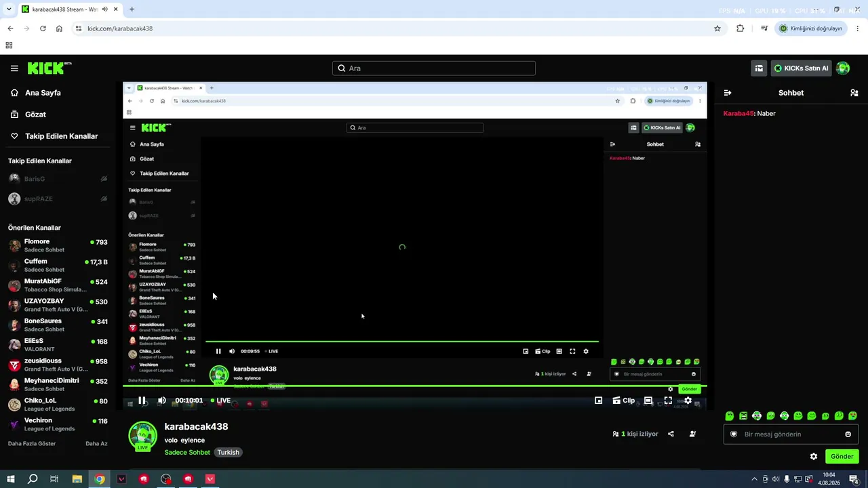The width and height of the screenshot is (868, 488).
Task: Open Chrome media controls icon
Action: coord(764,28)
